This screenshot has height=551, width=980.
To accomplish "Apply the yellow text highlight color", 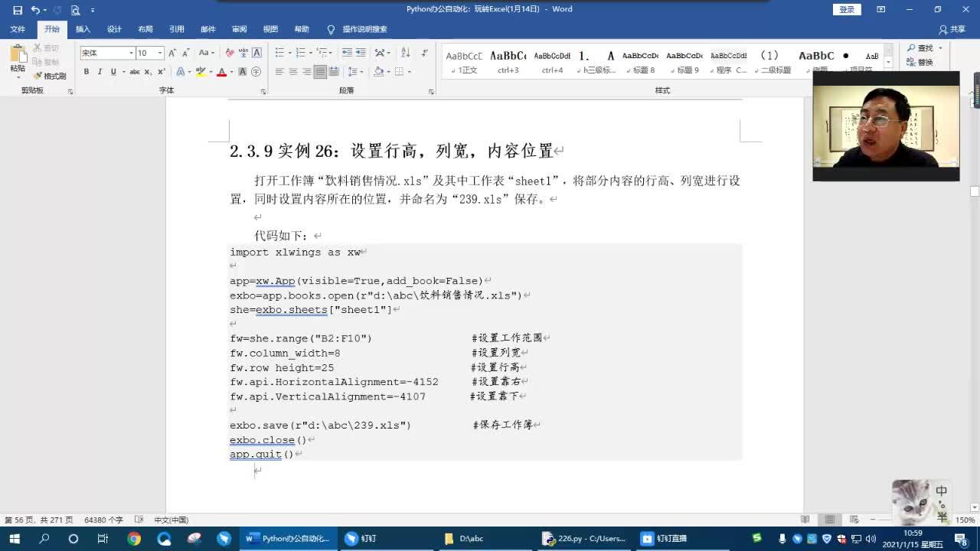I will [200, 72].
